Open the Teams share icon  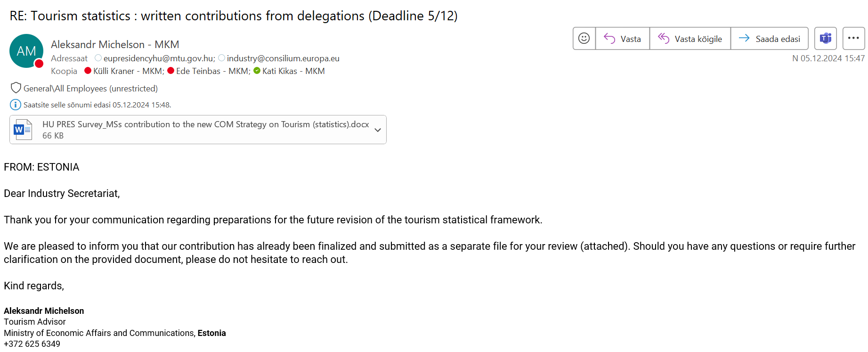[x=826, y=39]
